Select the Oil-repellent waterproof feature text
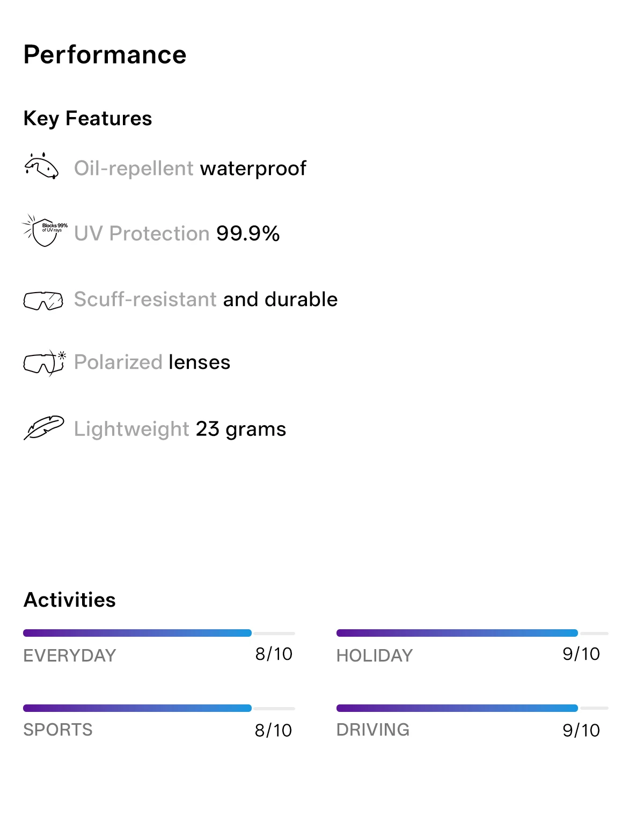Screen dimensions: 644x815 click(x=190, y=169)
